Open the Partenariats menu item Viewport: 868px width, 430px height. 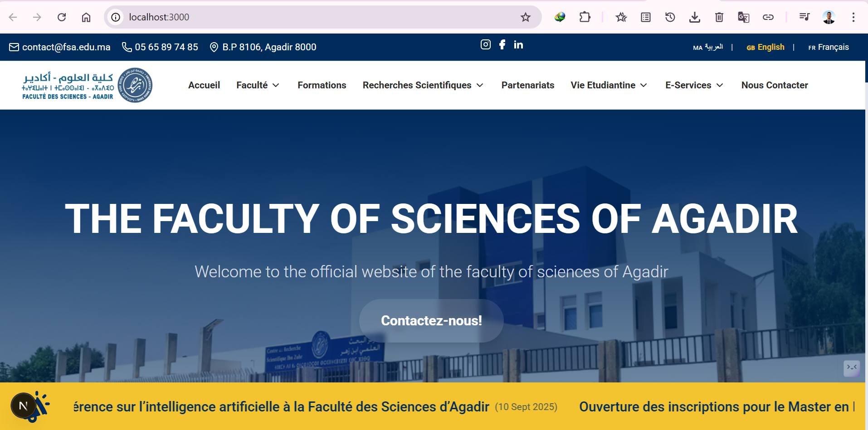[527, 85]
